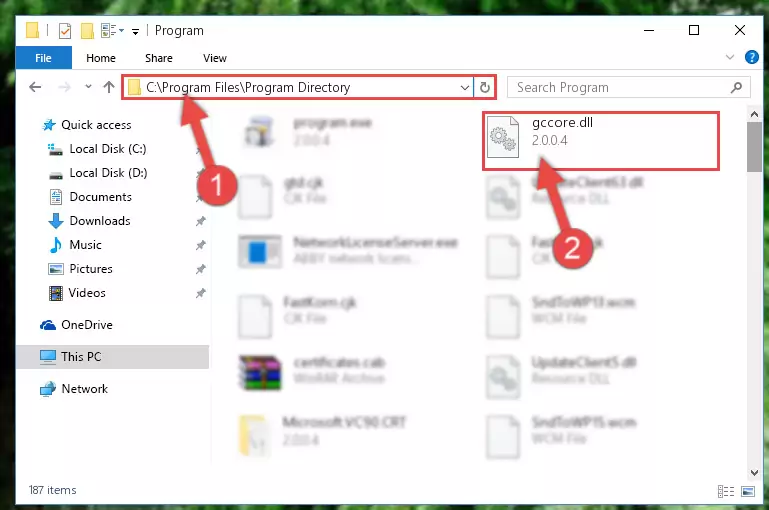769x510 pixels.
Task: Switch to the Home ribbon tab
Action: pyautogui.click(x=101, y=58)
